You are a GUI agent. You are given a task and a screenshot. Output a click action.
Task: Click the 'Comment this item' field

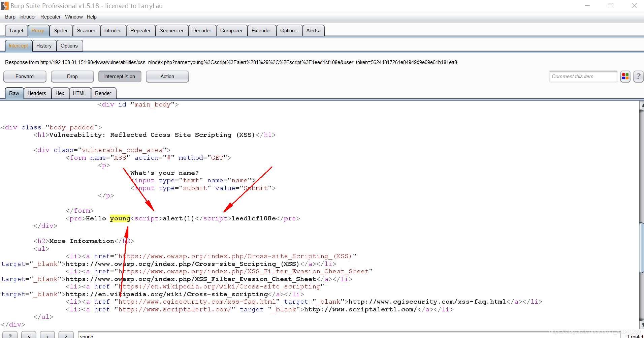click(x=583, y=76)
